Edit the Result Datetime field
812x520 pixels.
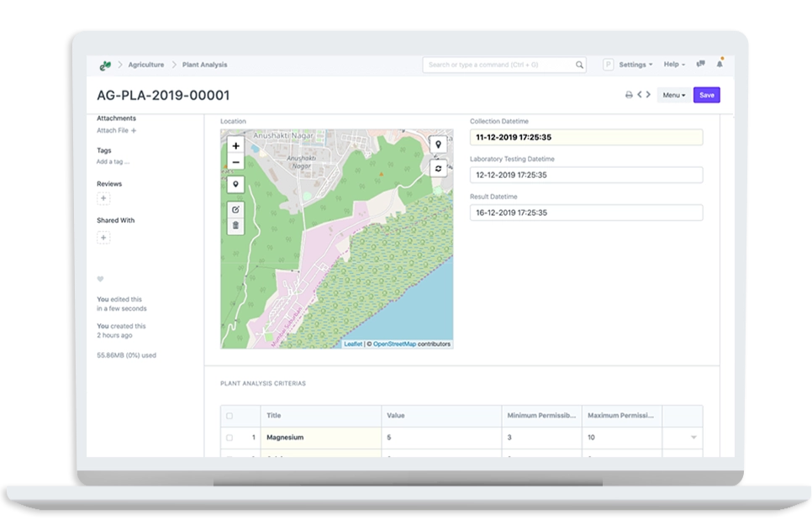pyautogui.click(x=586, y=213)
